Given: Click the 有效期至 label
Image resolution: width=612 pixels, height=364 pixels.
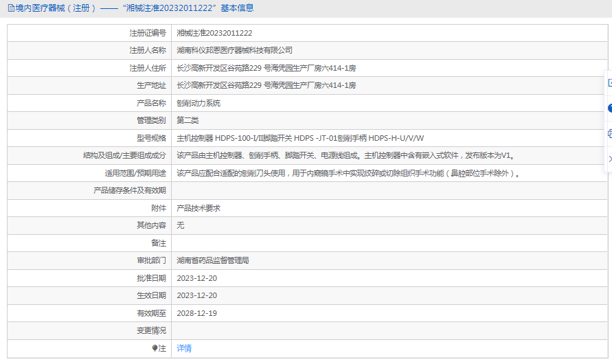Looking at the screenshot, I should tap(151, 313).
